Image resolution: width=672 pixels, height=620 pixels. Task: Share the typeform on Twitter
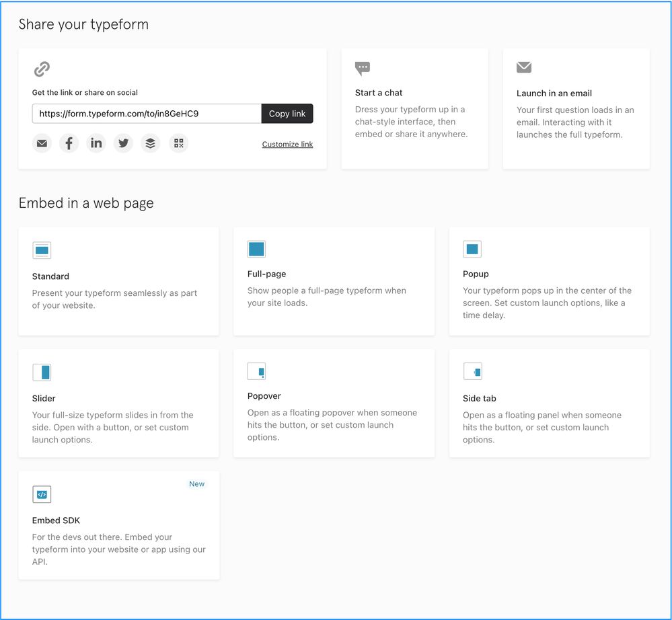pyautogui.click(x=123, y=143)
